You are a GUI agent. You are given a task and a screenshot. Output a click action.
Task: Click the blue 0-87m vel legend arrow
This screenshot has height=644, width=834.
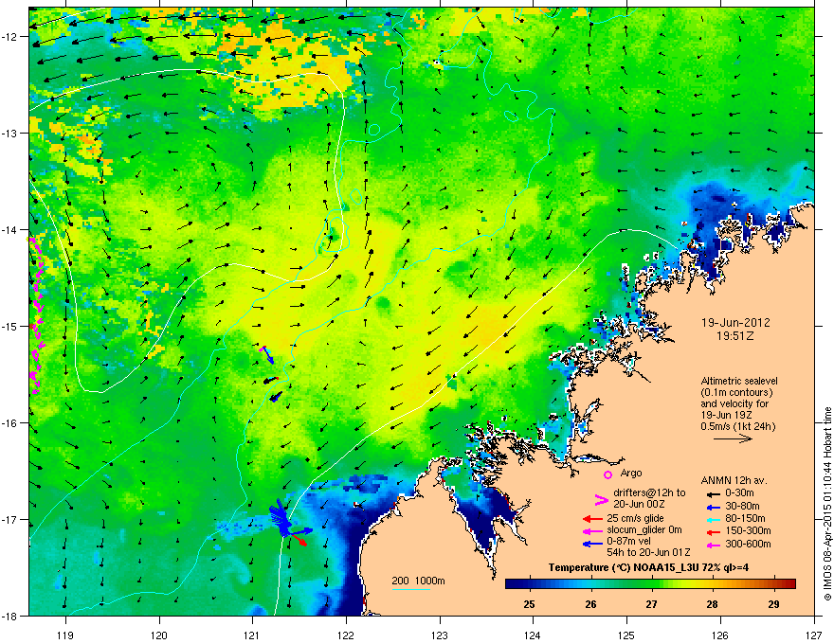(x=592, y=544)
